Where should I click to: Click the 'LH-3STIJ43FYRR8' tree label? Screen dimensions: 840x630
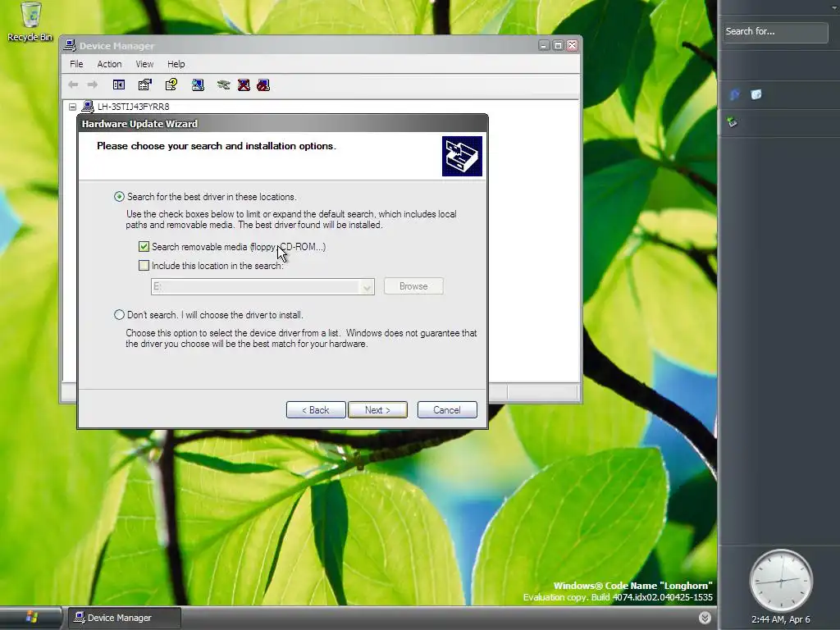134,107
